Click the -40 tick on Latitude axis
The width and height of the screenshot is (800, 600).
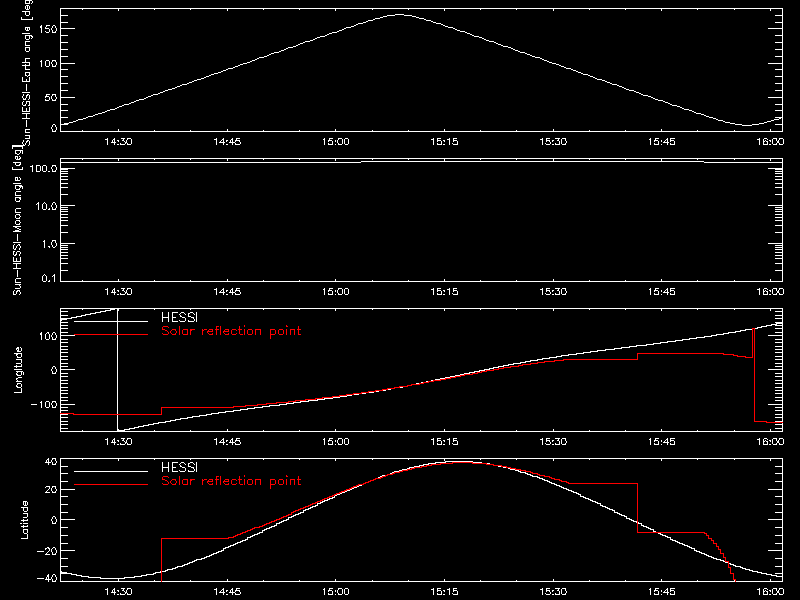point(47,578)
